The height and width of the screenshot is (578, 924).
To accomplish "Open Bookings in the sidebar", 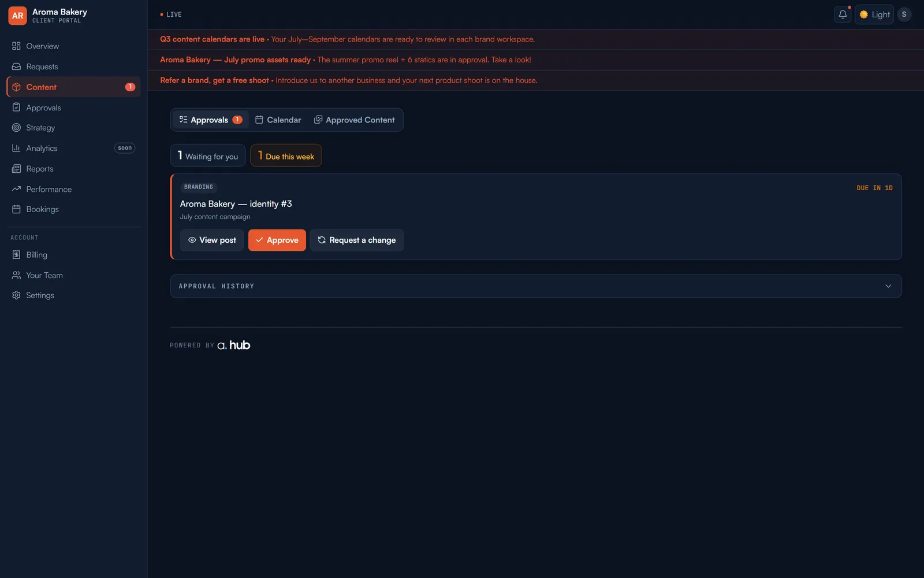I will click(73, 209).
